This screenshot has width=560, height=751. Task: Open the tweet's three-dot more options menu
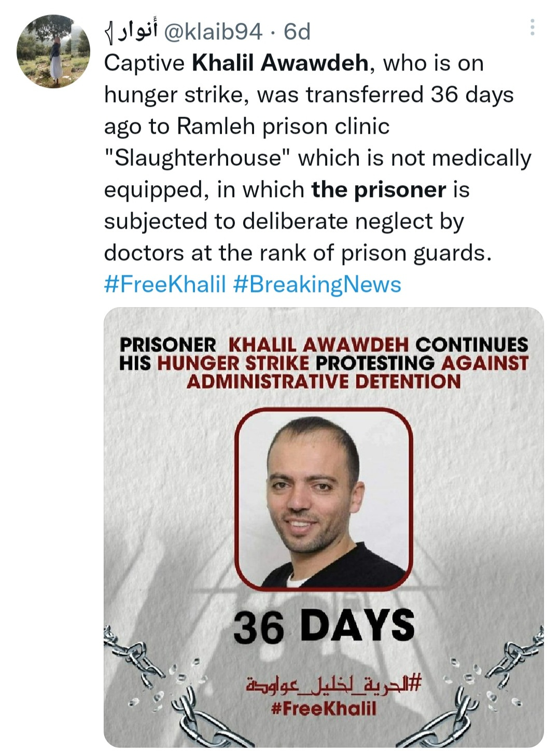tap(532, 27)
